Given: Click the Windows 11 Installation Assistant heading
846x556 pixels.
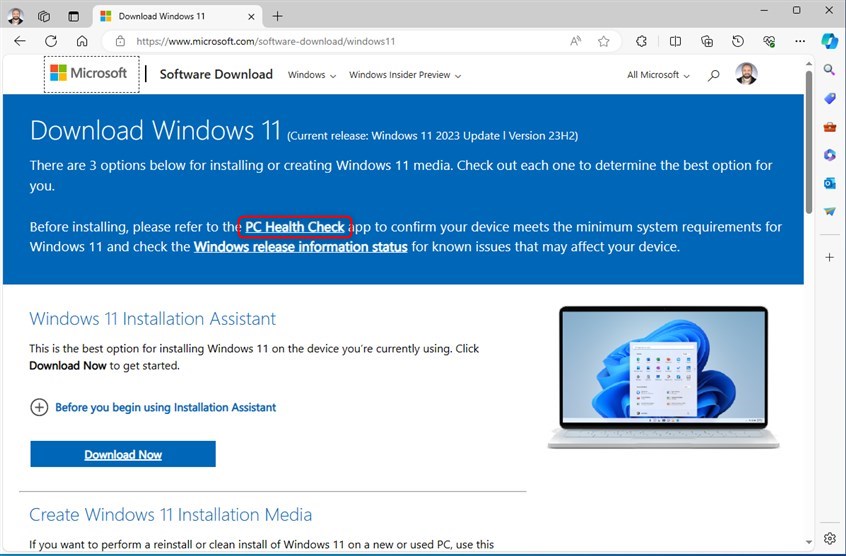Looking at the screenshot, I should (x=152, y=319).
